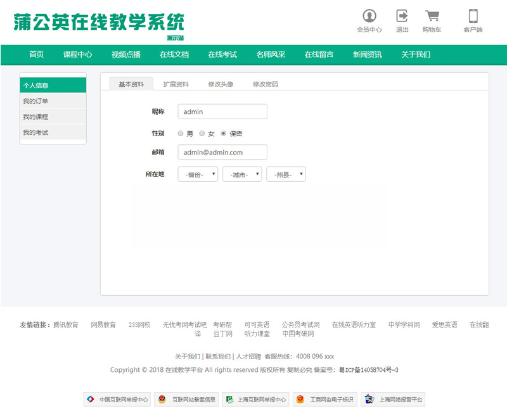Choose the 保密 gender radio option
Viewport: 507px width, 420px height.
pyautogui.click(x=224, y=134)
